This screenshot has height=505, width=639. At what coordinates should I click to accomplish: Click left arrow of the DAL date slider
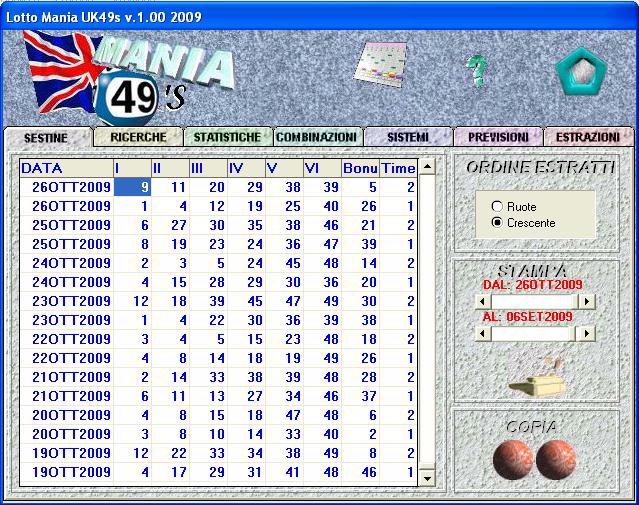(x=483, y=302)
